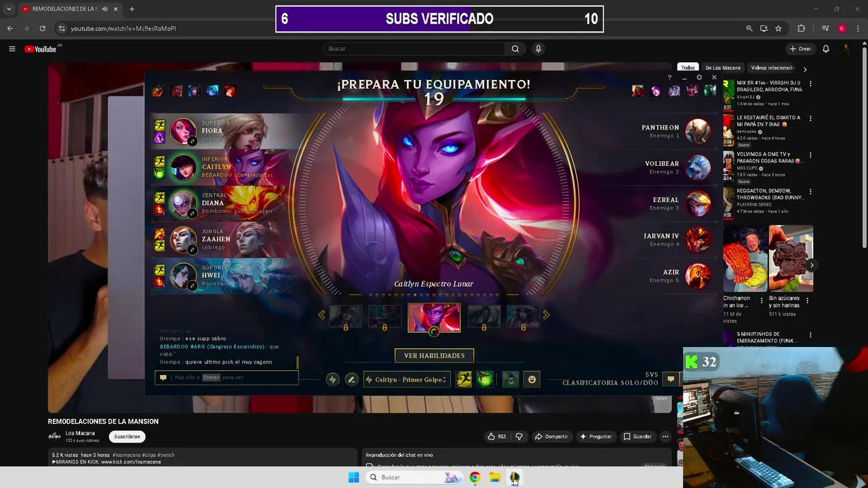This screenshot has height=488, width=868.
Task: Click Diana's champion portrait
Action: [x=183, y=203]
